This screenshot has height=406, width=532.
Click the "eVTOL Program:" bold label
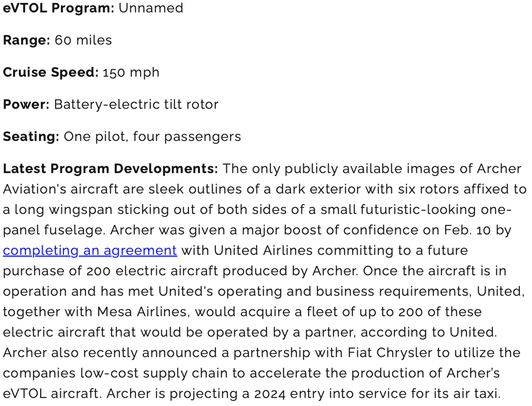tap(59, 8)
